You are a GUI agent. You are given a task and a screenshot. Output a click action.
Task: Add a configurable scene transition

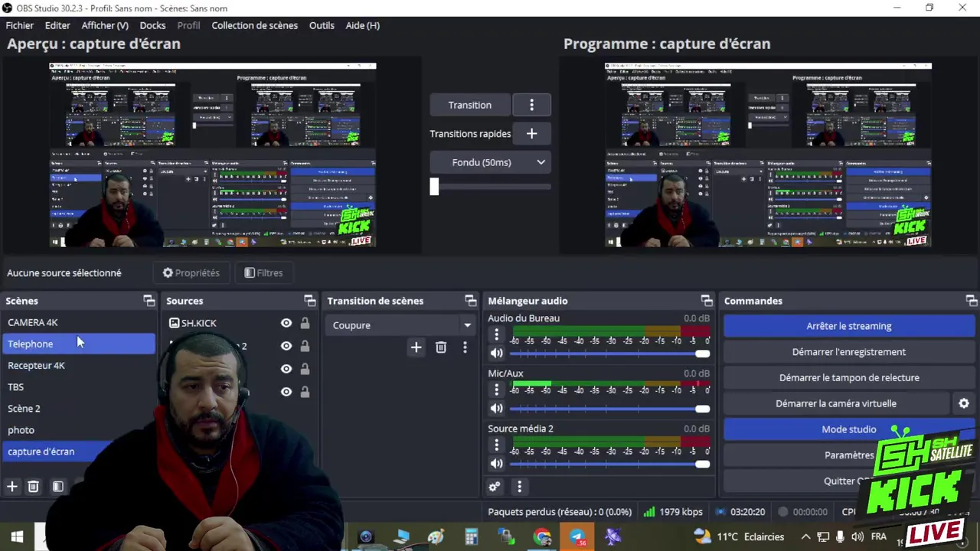pos(416,347)
